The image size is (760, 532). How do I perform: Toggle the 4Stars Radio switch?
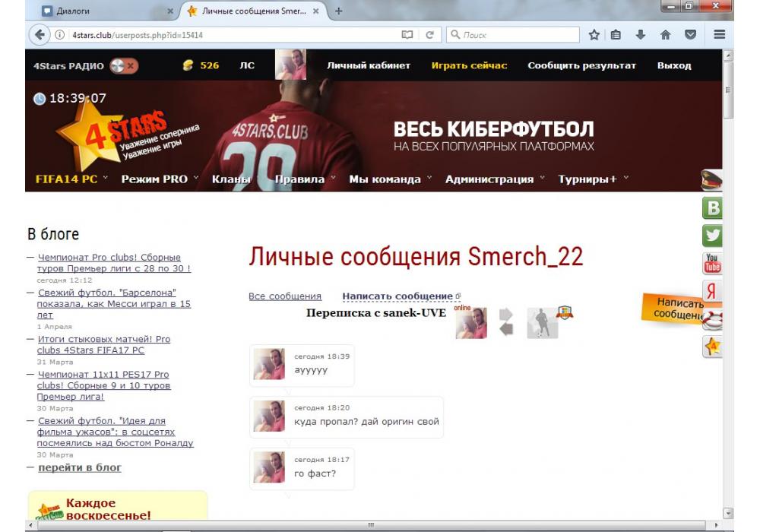[124, 65]
